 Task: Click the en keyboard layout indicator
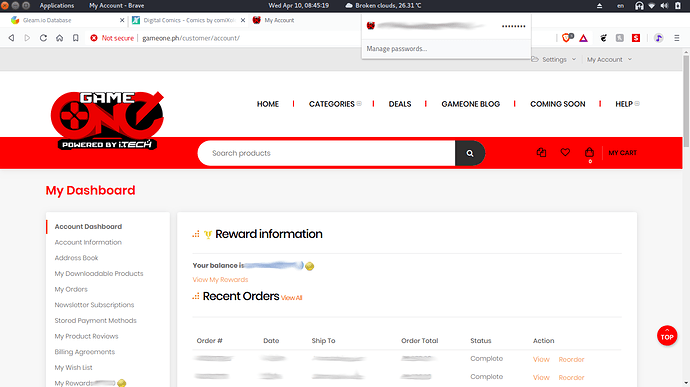[620, 6]
